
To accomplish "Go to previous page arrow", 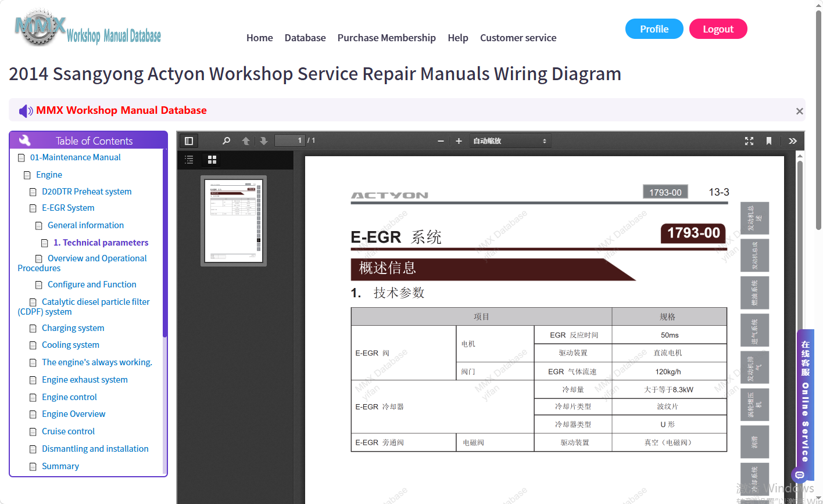I will (246, 141).
